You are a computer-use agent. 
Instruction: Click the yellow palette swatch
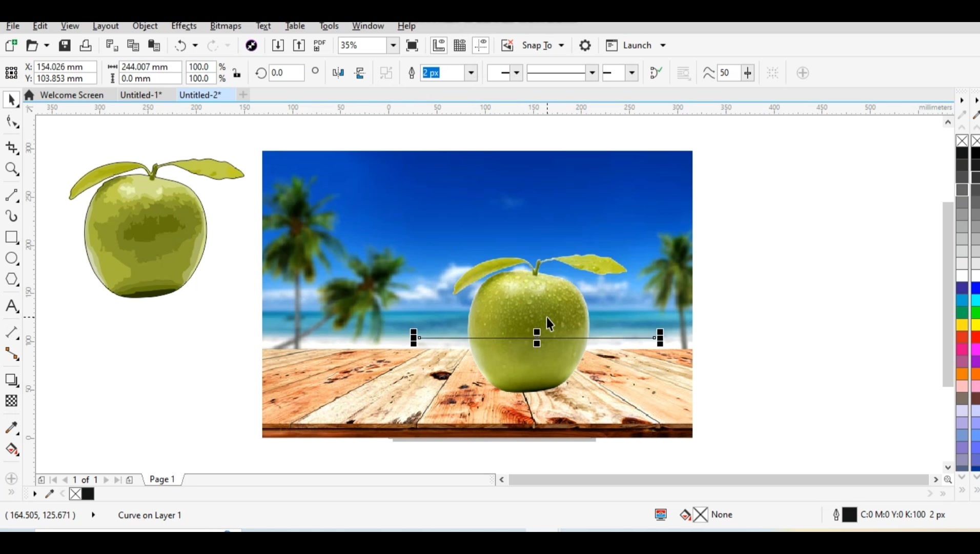point(962,325)
